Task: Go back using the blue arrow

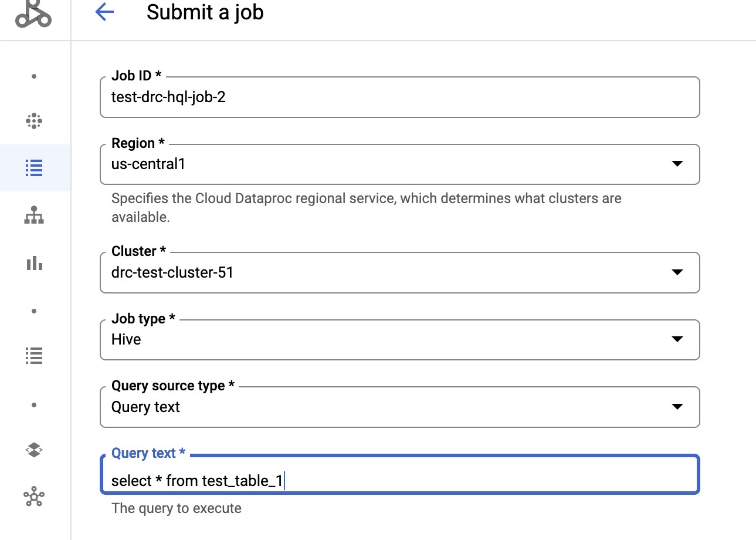Action: (x=104, y=12)
